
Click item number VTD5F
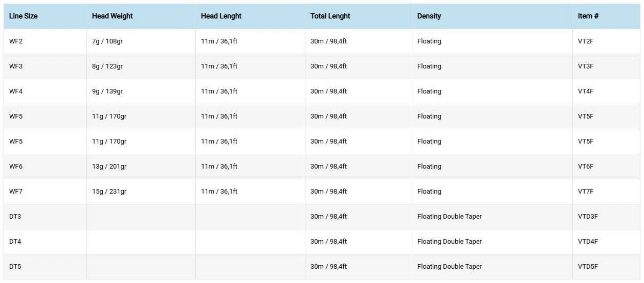(x=588, y=266)
